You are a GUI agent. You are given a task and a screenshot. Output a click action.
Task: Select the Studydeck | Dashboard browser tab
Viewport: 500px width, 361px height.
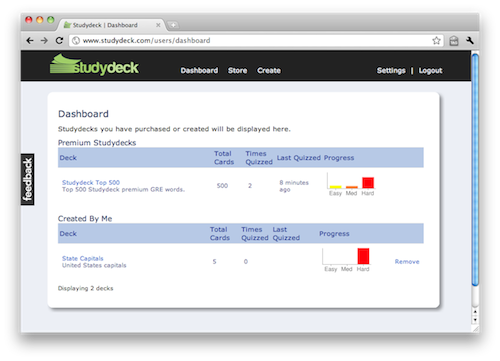pos(112,25)
